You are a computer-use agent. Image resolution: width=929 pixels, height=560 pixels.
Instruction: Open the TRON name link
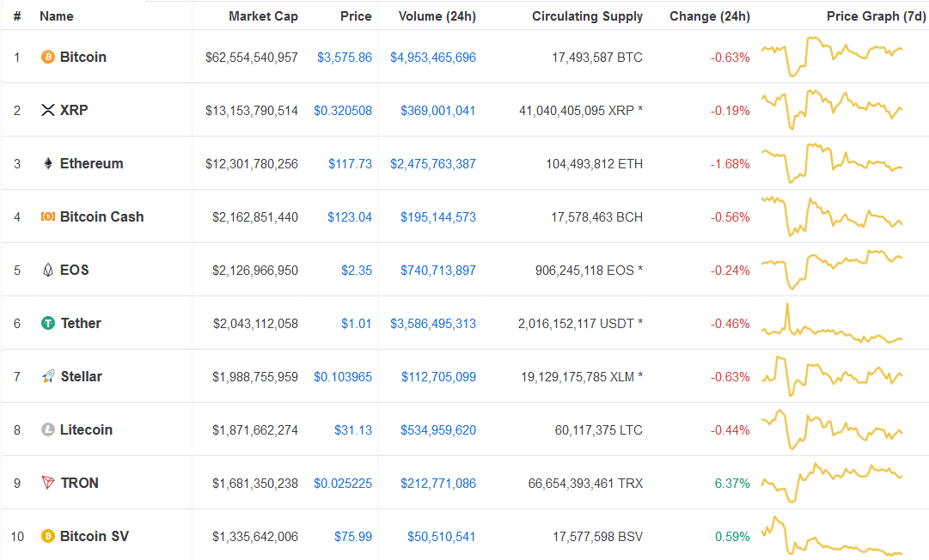(80, 483)
